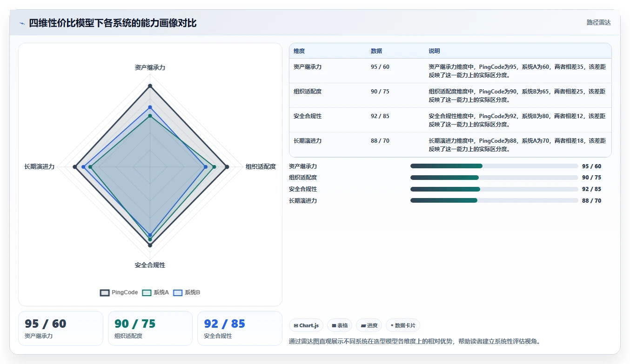Screen dimensions: 630x364
Task: Click 系统B's blue data point on the 资产继承力 axis
Action: click(150, 107)
